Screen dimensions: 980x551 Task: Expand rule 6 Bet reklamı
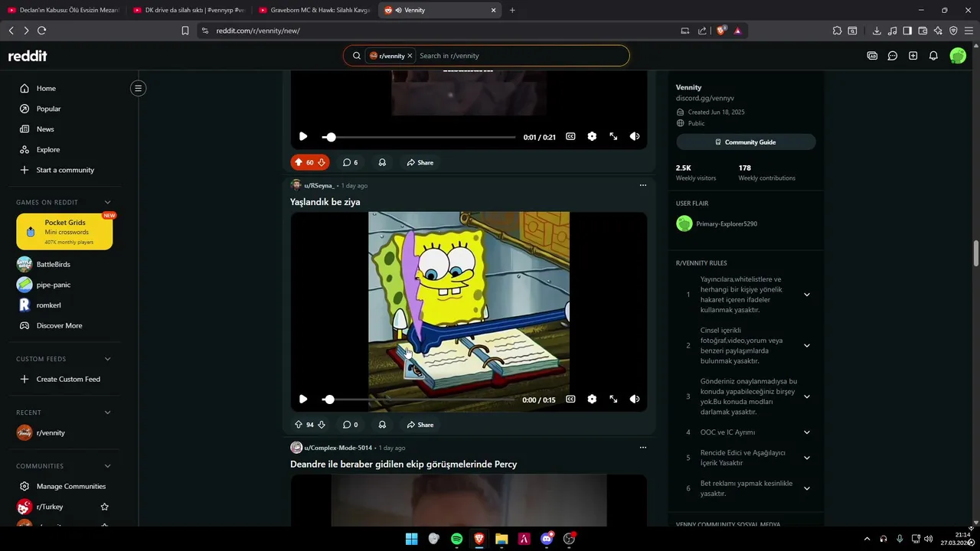[x=806, y=488]
